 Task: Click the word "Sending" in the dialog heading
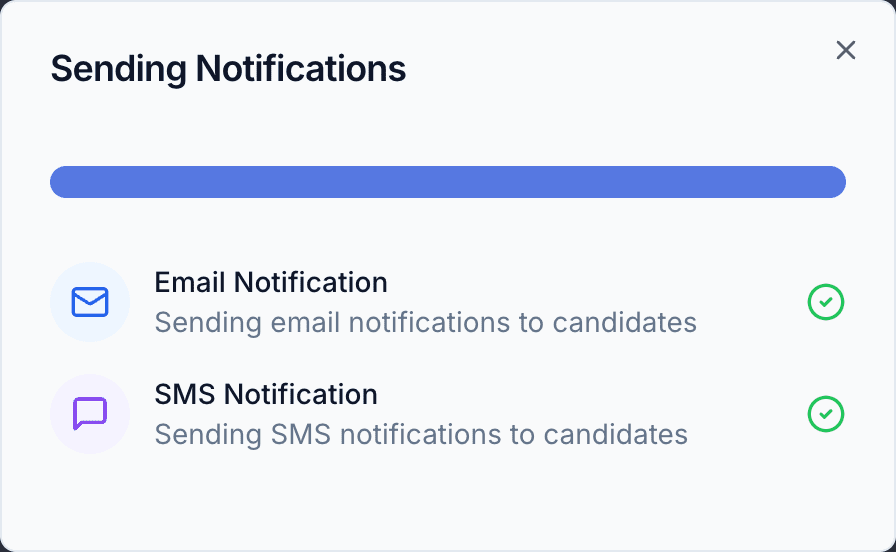pyautogui.click(x=118, y=69)
